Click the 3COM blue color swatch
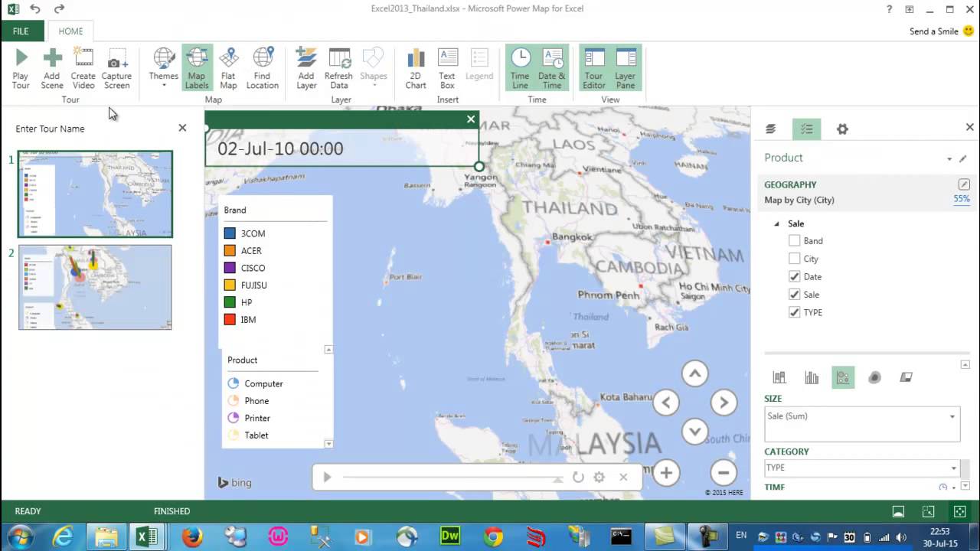 coord(230,233)
